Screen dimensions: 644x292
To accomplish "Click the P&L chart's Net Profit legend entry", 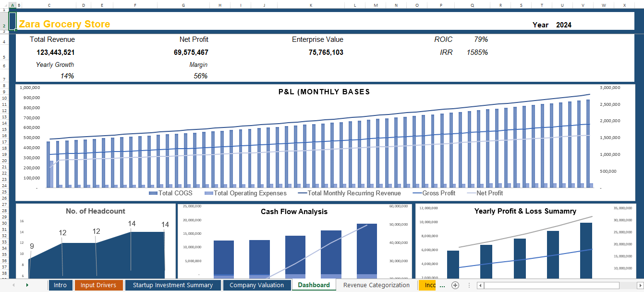I will coord(485,193).
